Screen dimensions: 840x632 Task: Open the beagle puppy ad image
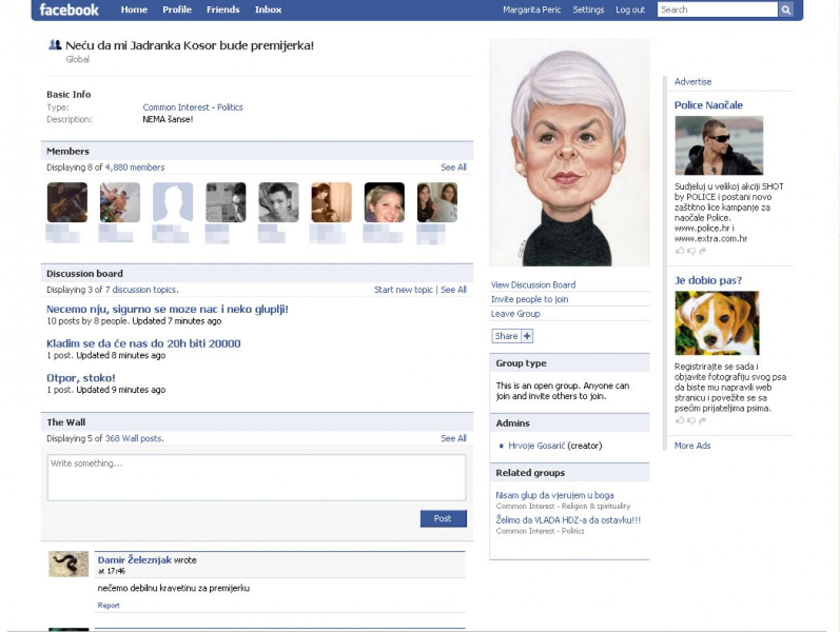[x=716, y=323]
